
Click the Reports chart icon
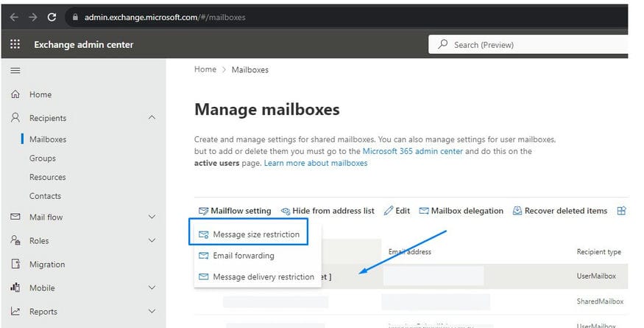tap(15, 311)
